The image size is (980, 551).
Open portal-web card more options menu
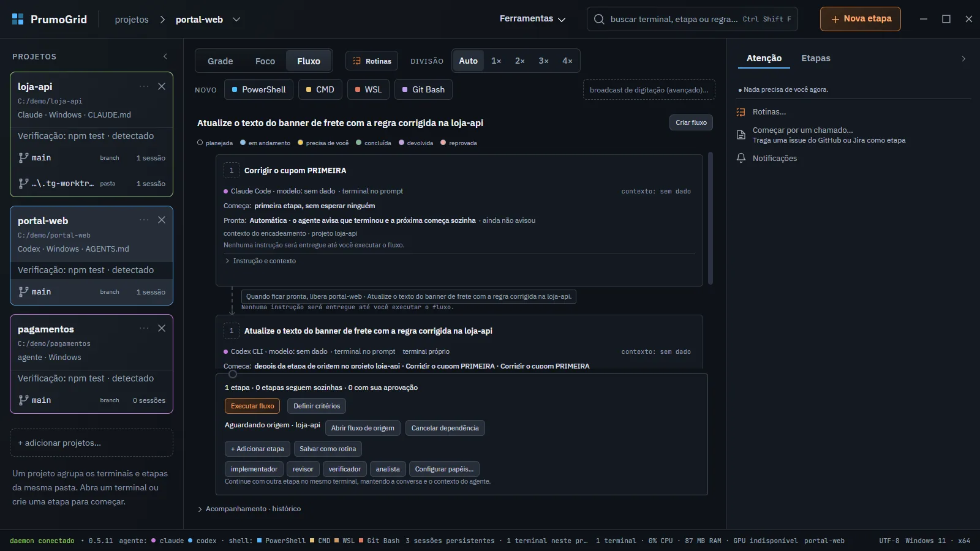pyautogui.click(x=144, y=220)
